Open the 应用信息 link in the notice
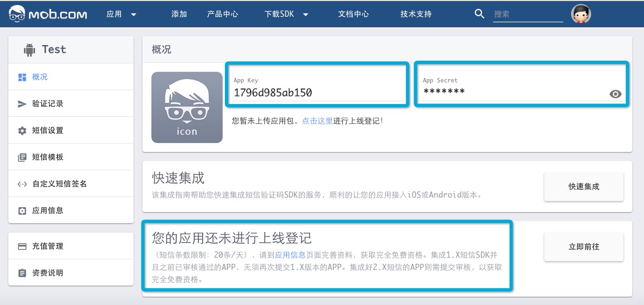Image resolution: width=644 pixels, height=305 pixels. pos(290,254)
